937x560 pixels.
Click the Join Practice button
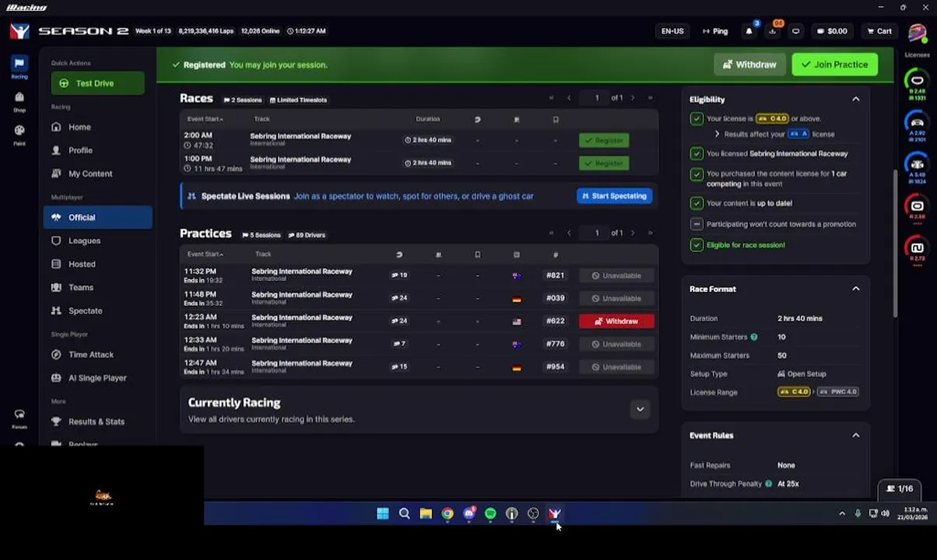[x=835, y=65]
